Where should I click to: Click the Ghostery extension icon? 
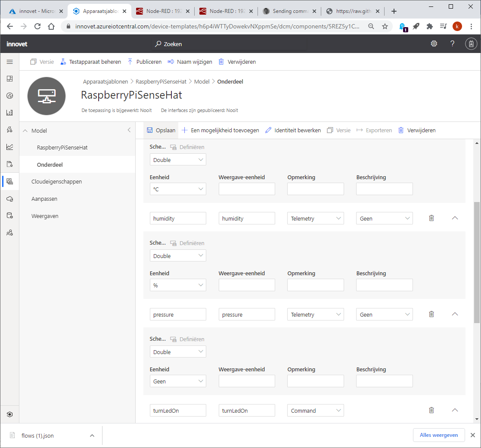pyautogui.click(x=403, y=27)
